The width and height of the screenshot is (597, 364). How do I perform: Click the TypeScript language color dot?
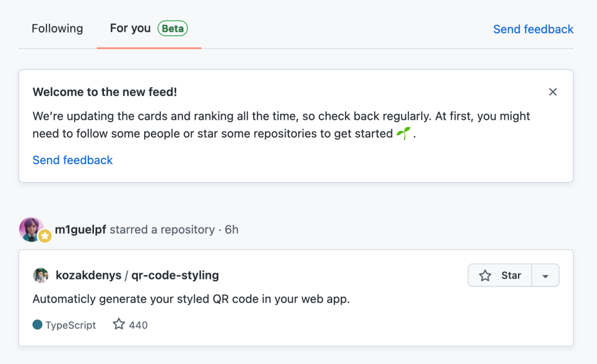(x=38, y=325)
